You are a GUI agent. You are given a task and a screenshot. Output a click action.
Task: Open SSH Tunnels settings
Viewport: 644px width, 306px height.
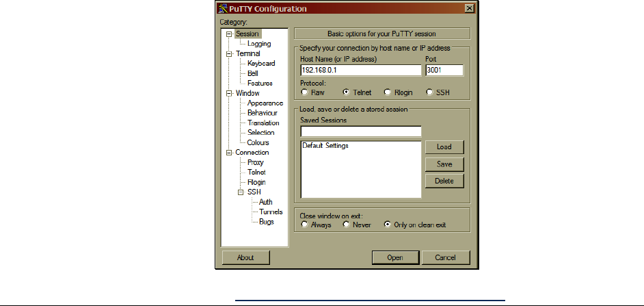271,212
